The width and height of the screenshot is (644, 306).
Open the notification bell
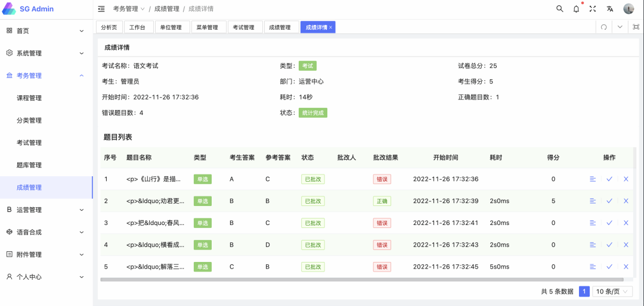[576, 9]
